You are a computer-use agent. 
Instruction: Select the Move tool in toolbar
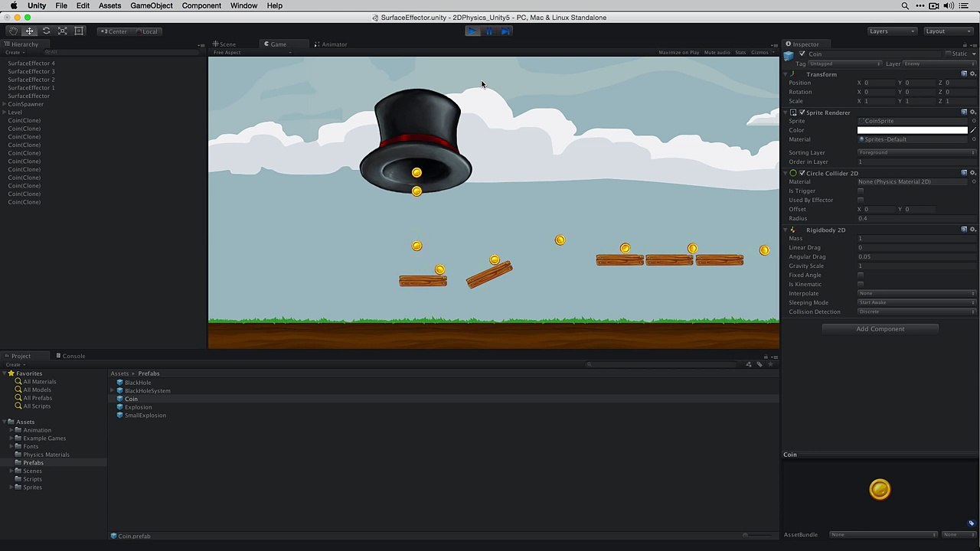[x=29, y=31]
